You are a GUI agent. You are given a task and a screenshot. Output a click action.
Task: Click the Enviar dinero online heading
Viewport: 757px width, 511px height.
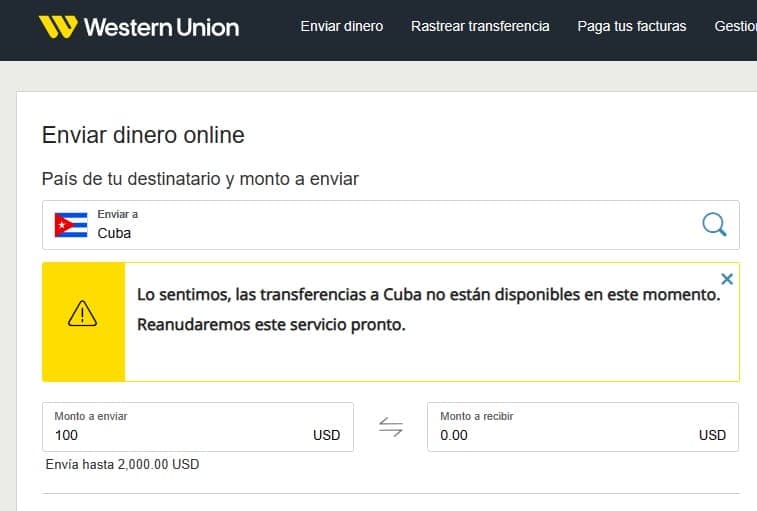coord(143,135)
